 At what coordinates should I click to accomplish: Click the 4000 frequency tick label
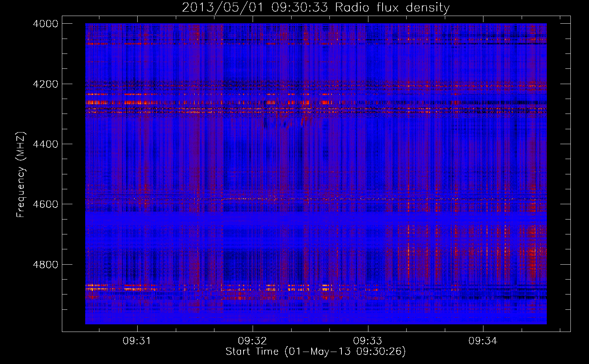46,24
